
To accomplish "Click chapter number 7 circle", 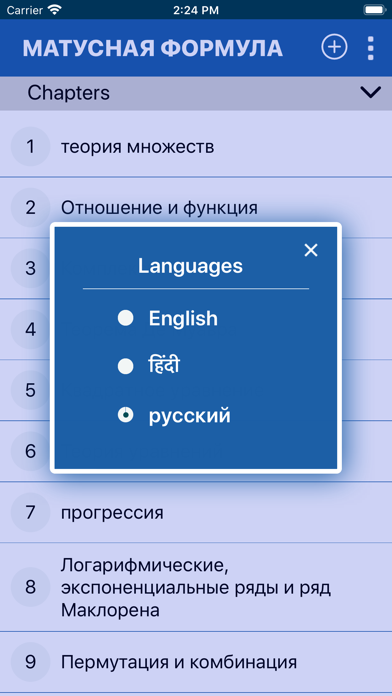I will coord(30,512).
